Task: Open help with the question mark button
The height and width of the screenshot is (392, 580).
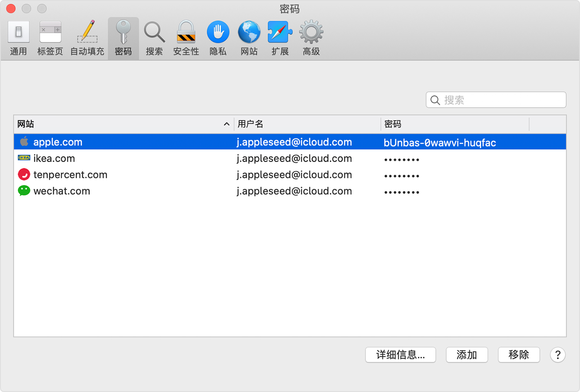Action: pyautogui.click(x=558, y=355)
